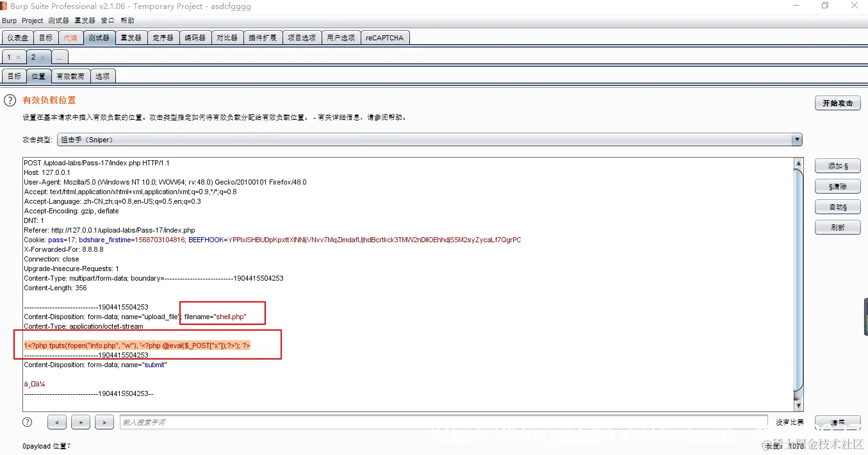This screenshot has height=455, width=868.
Task: Click the search term input field
Action: (x=443, y=422)
